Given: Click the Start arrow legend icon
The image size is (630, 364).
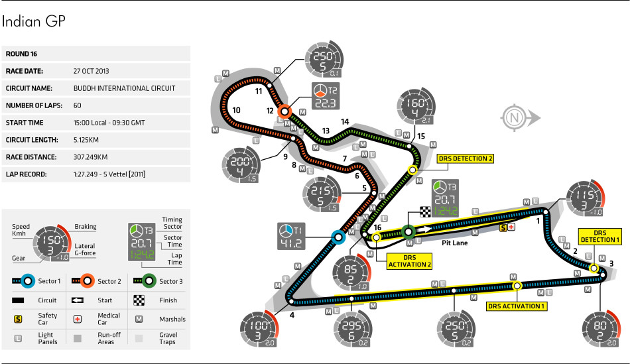Looking at the screenshot, I should [x=78, y=300].
